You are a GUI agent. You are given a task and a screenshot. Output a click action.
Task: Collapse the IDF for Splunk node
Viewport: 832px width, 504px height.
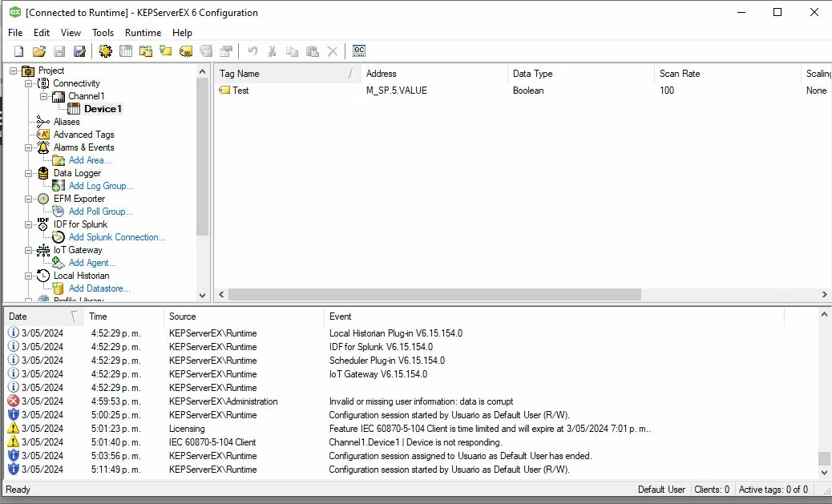pyautogui.click(x=29, y=224)
